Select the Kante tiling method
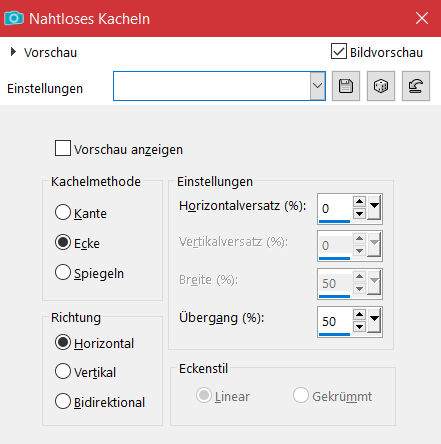The height and width of the screenshot is (444, 441). (63, 212)
